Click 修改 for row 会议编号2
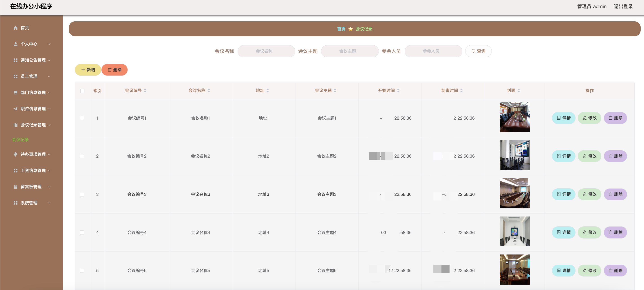This screenshot has height=290, width=644. (x=589, y=156)
